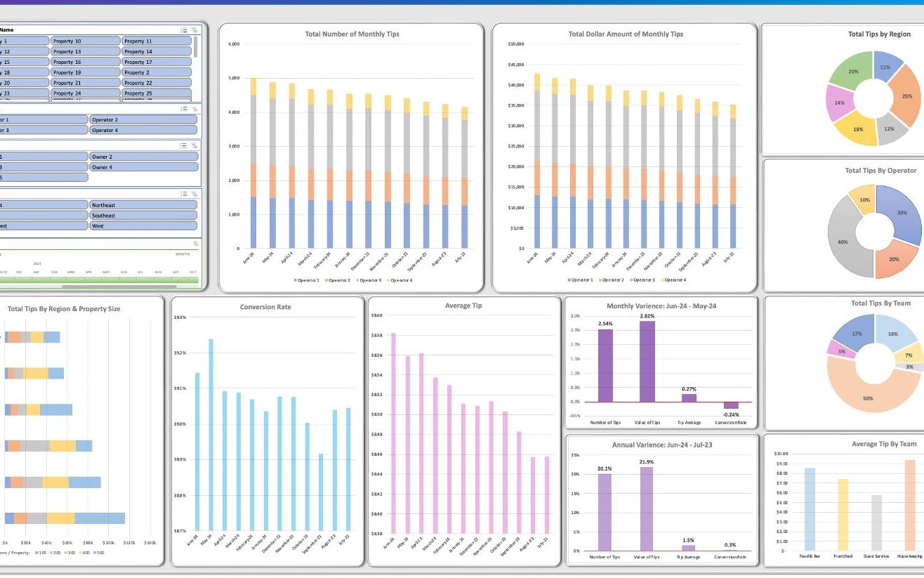
Task: Select the West region slicer button
Action: point(143,226)
